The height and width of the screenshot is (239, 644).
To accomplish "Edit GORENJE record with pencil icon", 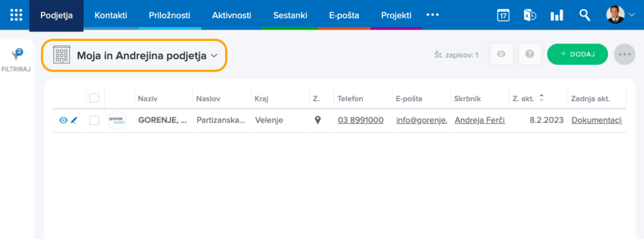I will point(74,120).
